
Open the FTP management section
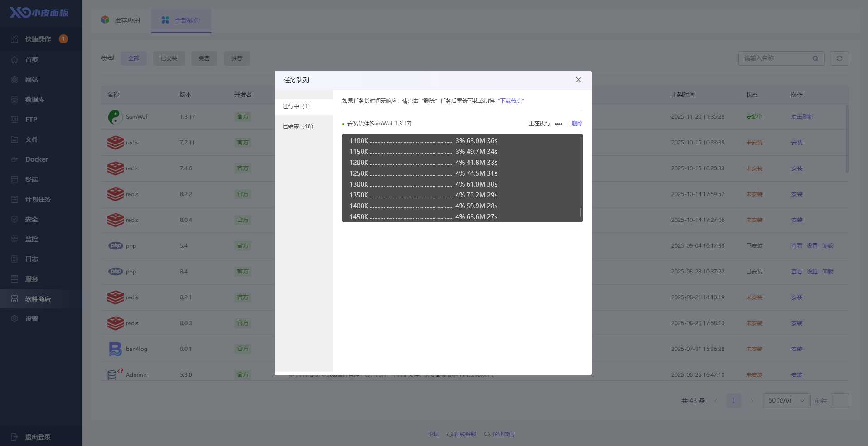(31, 119)
